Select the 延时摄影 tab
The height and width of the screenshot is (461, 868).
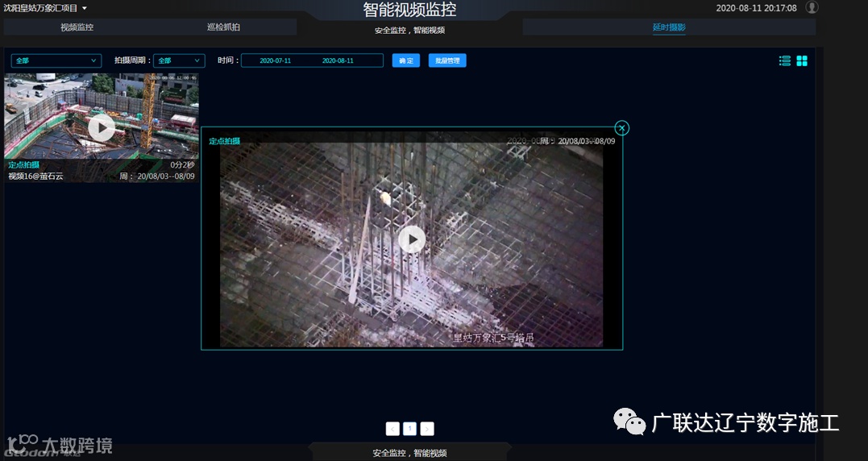pos(669,27)
